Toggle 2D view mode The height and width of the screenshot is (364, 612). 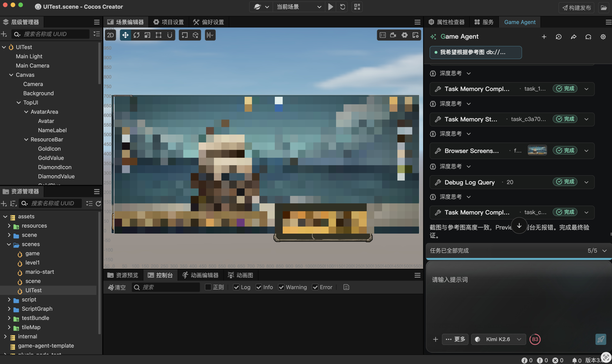110,35
